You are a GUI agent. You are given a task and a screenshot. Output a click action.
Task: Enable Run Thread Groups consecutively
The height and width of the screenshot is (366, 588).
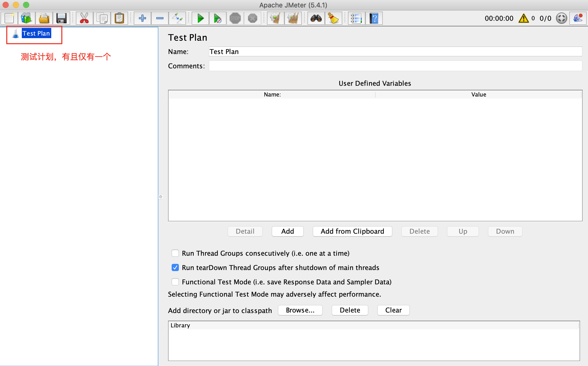175,253
